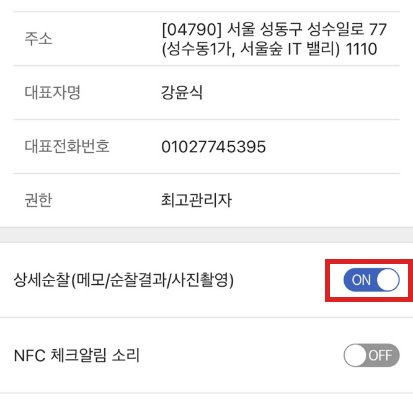413x413 pixels.
Task: Tap the OFF text on gray switch
Action: 380,356
